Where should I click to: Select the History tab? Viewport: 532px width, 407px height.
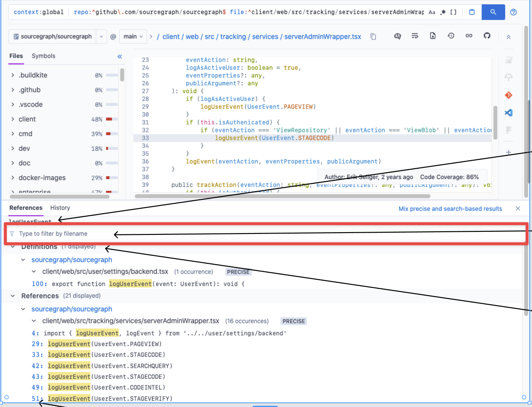point(60,208)
